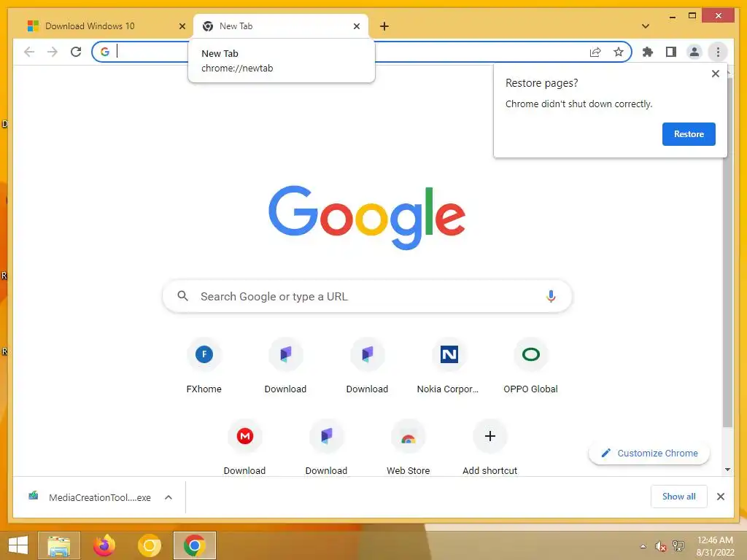Open the Download shortcut beside Nokia Corpor...

tap(368, 366)
